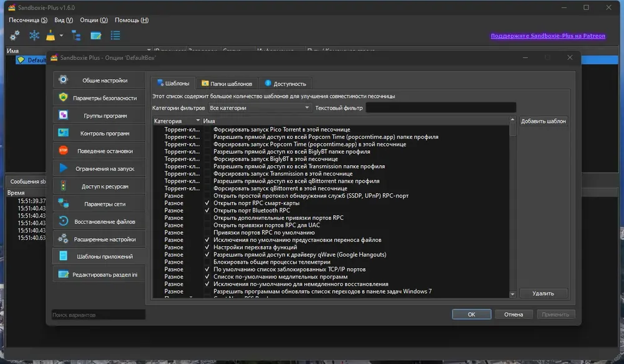624x364 pixels.
Task: Check Привязки портов RPC по умолчанию
Action: pos(207,232)
